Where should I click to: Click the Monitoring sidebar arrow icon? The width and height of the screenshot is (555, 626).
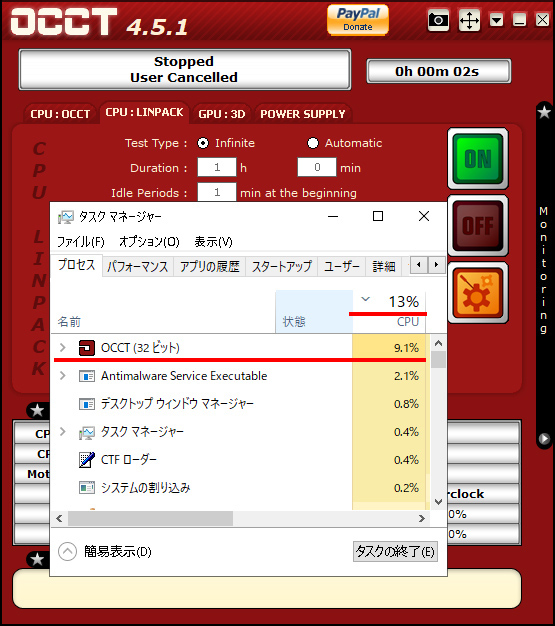(544, 438)
